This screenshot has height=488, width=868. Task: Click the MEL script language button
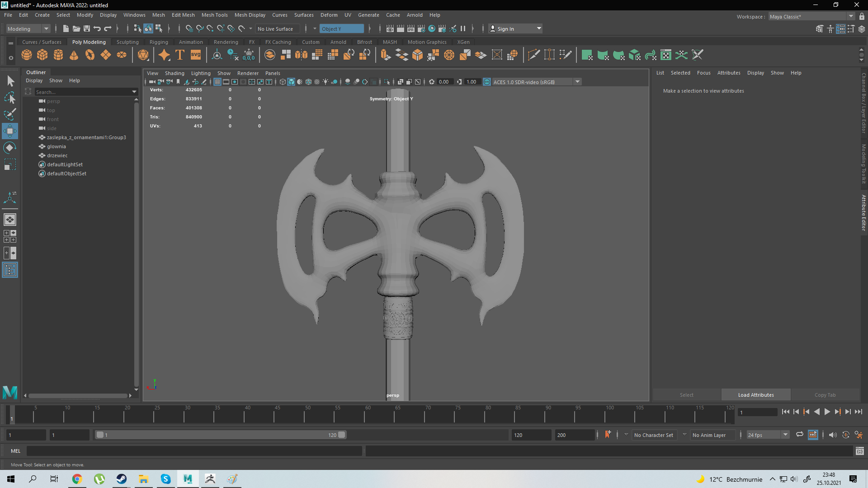click(x=16, y=450)
